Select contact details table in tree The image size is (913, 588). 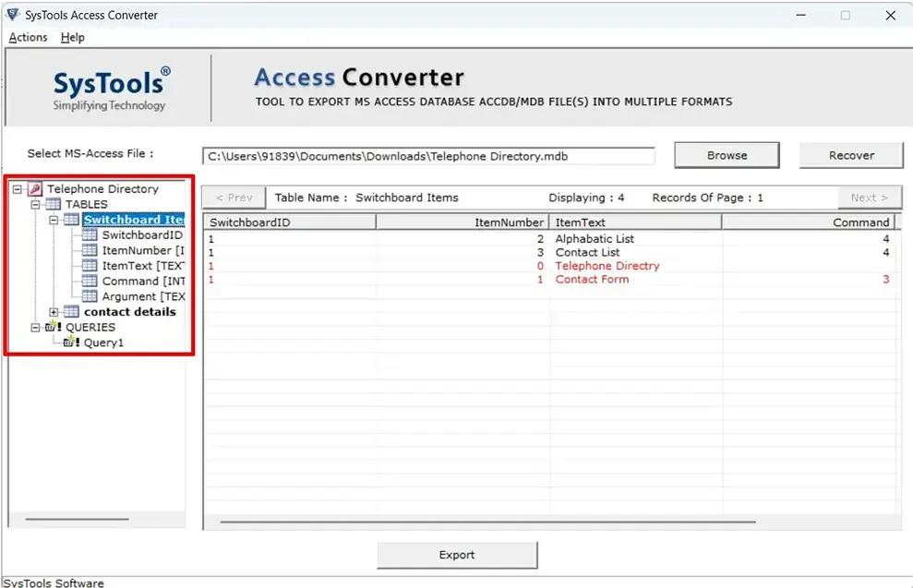tap(130, 311)
